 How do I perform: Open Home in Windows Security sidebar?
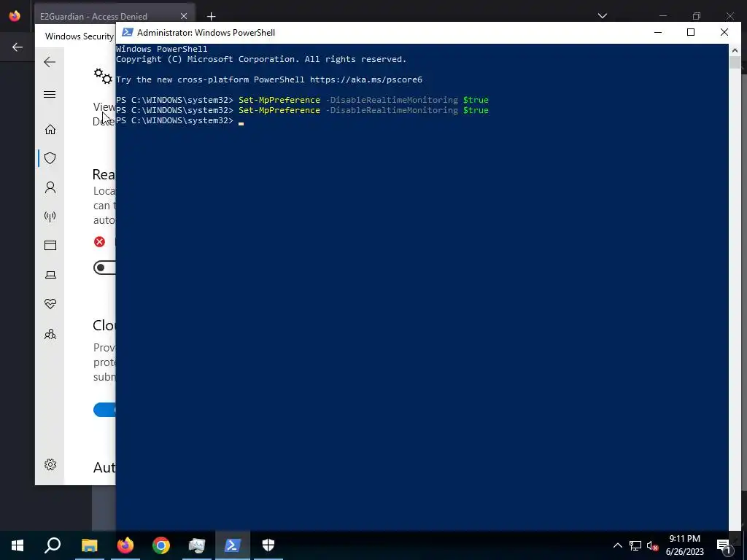pyautogui.click(x=50, y=130)
